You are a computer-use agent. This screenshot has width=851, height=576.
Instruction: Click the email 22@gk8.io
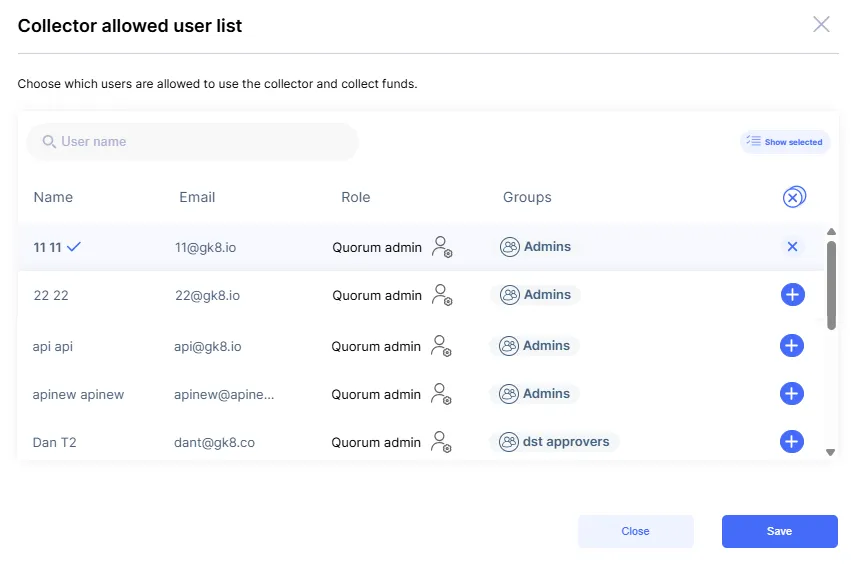[x=207, y=295]
